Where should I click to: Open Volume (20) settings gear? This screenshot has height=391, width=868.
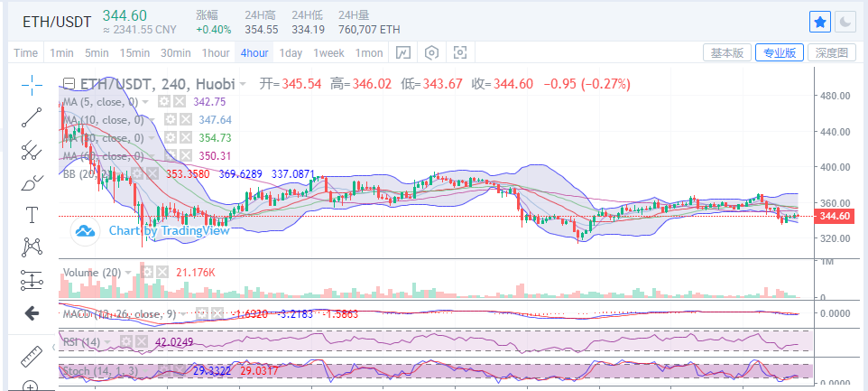[147, 272]
